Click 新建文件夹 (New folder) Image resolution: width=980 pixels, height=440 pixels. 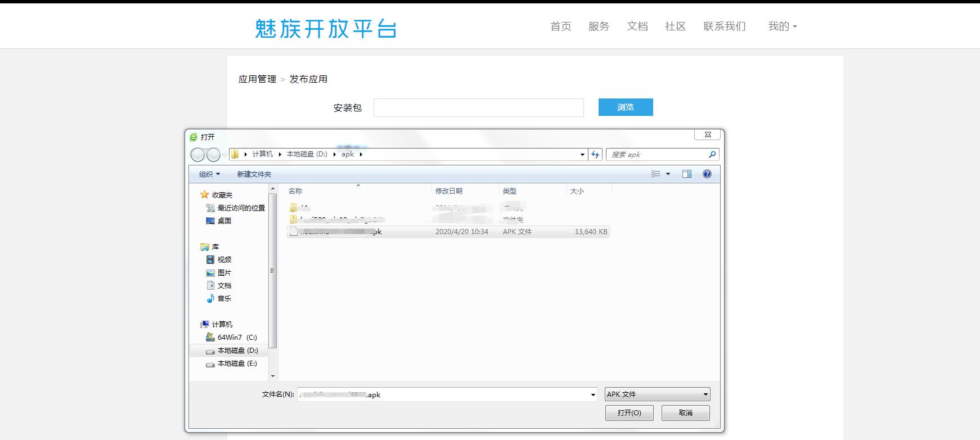[x=254, y=174]
